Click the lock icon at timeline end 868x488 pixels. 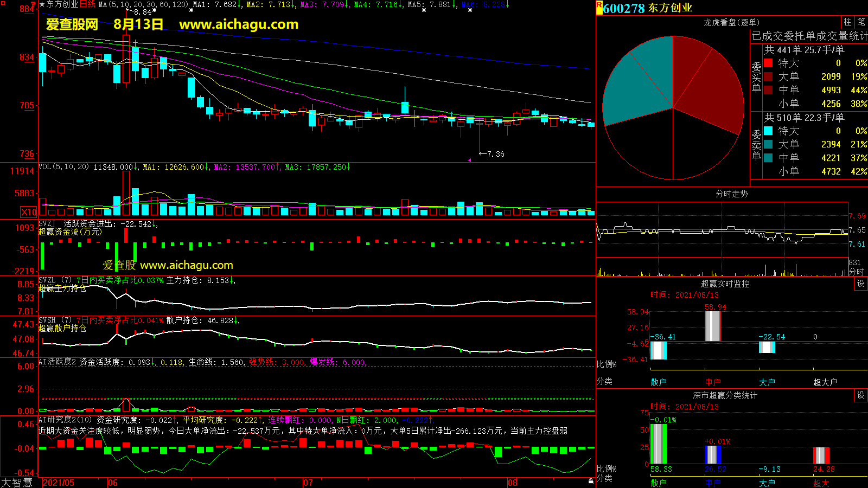pos(591,481)
